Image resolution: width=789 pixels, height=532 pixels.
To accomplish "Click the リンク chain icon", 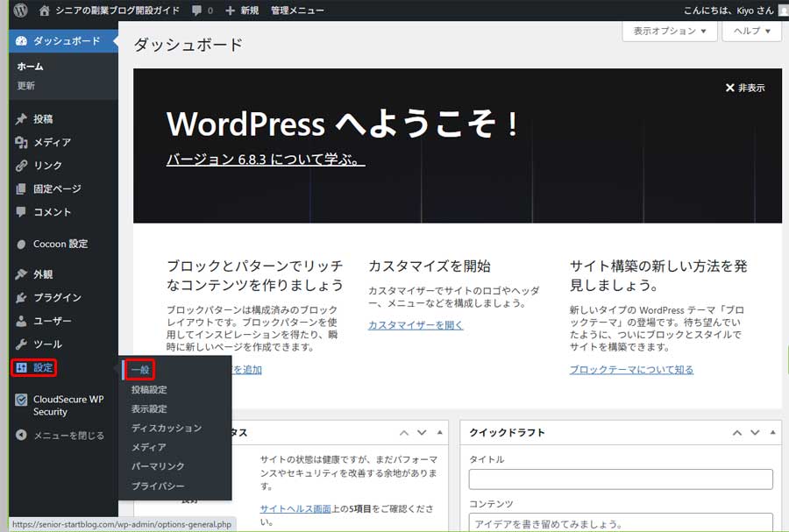I will (x=21, y=165).
